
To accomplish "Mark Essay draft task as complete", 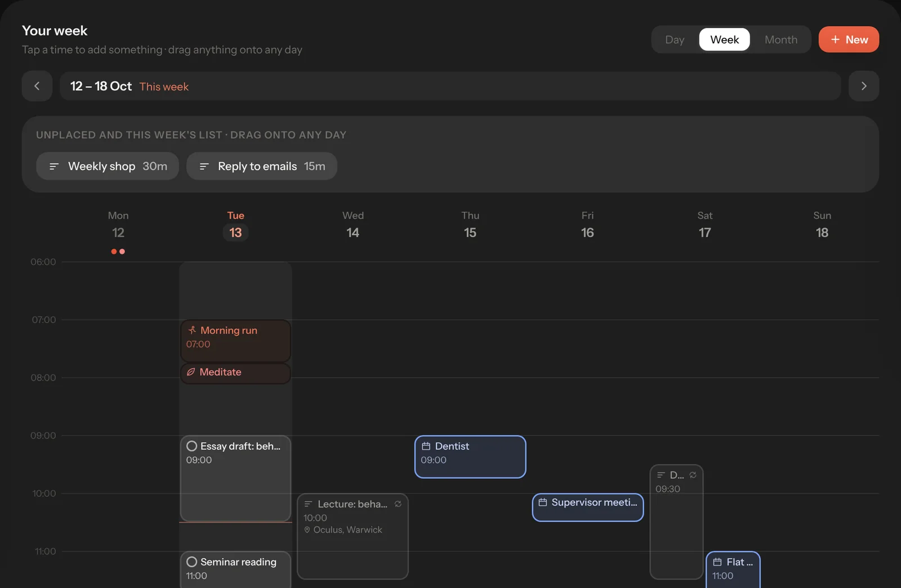I will (191, 446).
